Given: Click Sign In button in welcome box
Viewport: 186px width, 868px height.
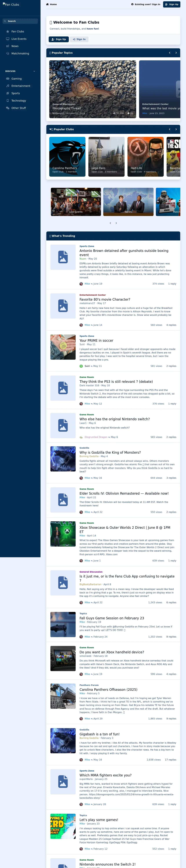Looking at the screenshot, I should [x=79, y=39].
